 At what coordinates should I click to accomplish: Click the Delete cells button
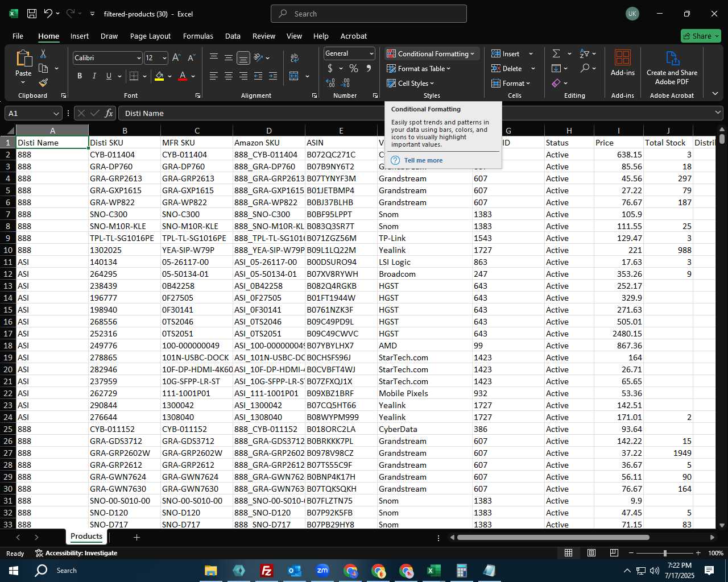point(507,69)
